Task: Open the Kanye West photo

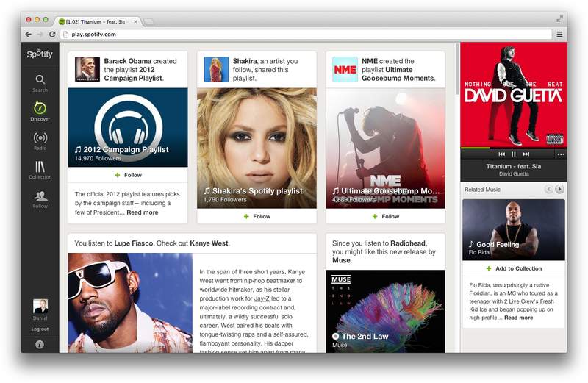Action: [x=131, y=303]
